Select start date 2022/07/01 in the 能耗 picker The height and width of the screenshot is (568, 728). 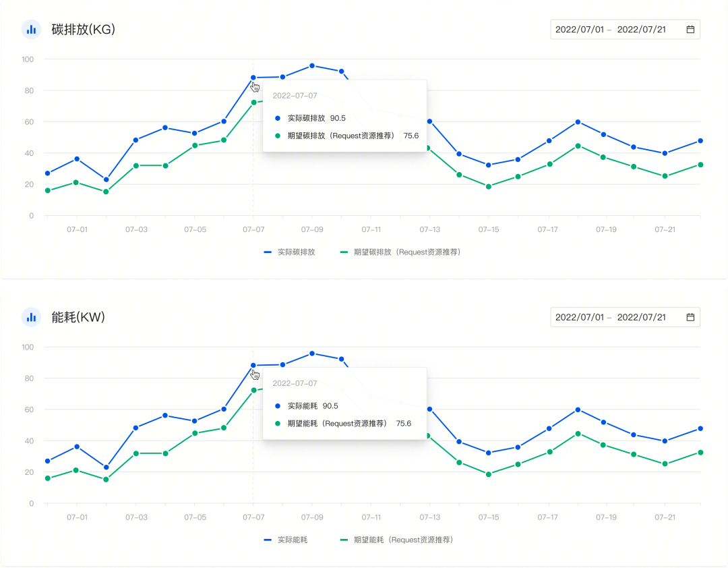tap(580, 317)
